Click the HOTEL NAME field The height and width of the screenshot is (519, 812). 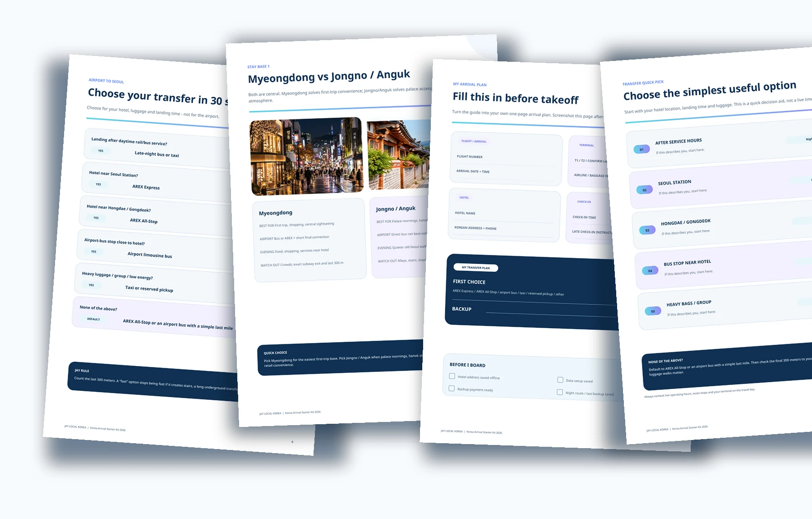(x=504, y=215)
